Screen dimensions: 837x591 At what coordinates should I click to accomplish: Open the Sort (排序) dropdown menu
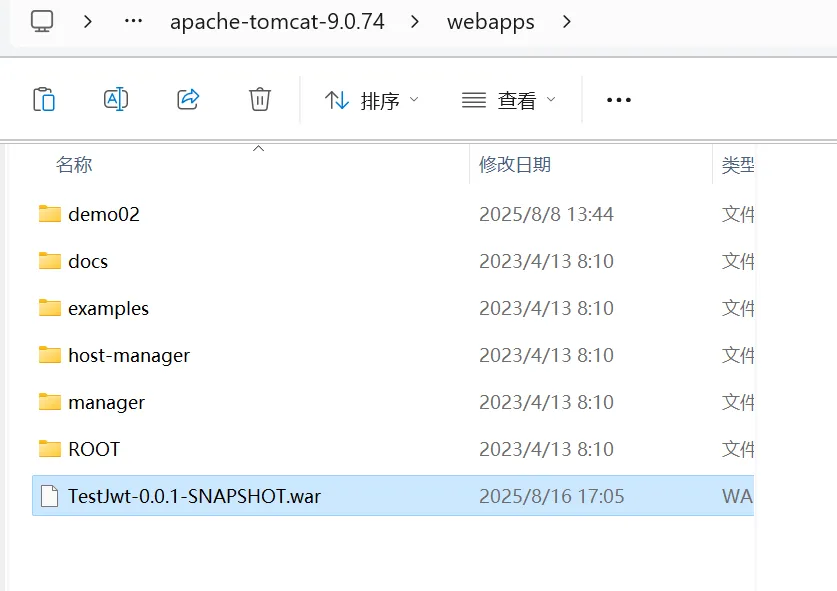[x=372, y=100]
